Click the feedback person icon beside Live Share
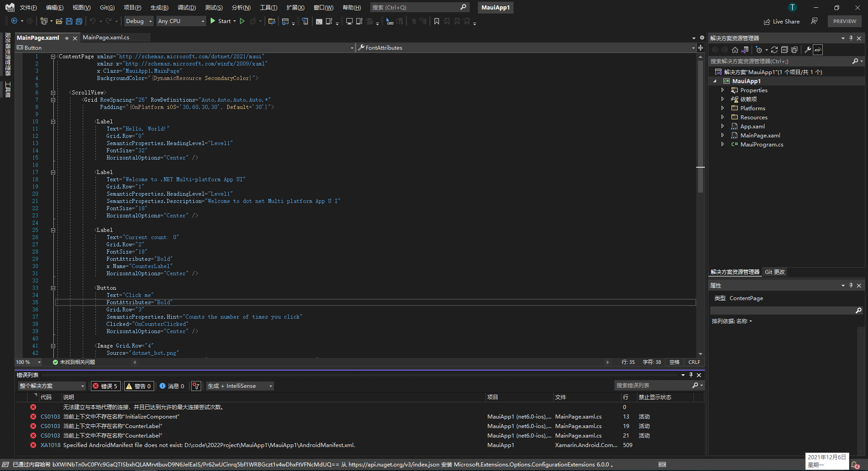Screen dimensions: 868x471 [814, 21]
